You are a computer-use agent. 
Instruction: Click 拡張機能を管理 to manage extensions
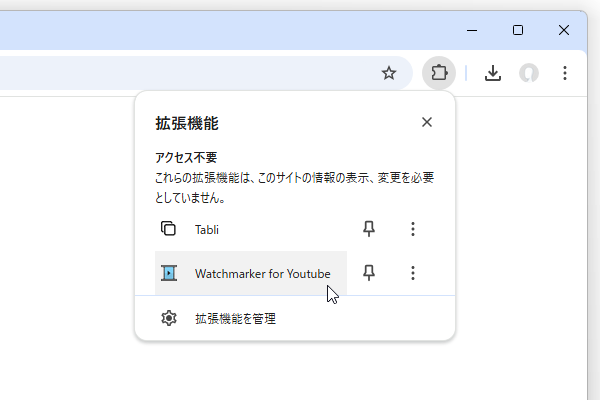295,318
